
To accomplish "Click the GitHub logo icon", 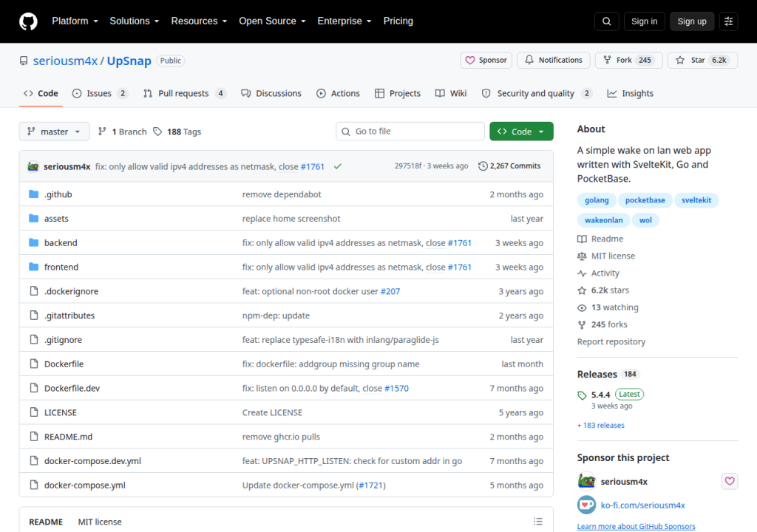I will pos(28,21).
